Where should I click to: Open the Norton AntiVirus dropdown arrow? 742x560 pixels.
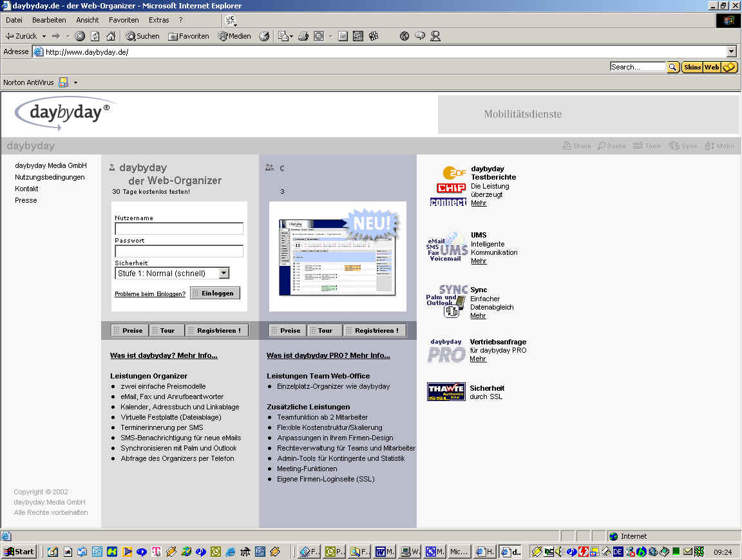coord(75,82)
